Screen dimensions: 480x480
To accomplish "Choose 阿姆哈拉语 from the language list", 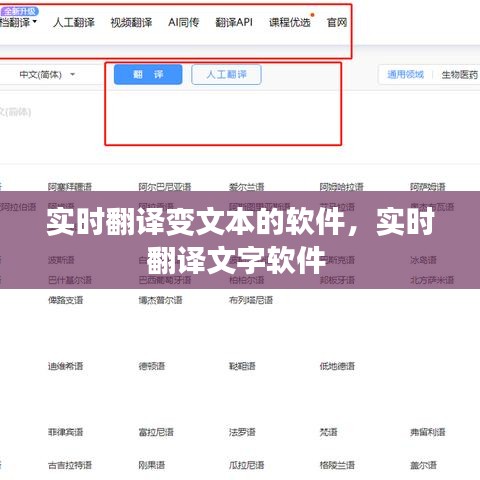I will pyautogui.click(x=341, y=187).
